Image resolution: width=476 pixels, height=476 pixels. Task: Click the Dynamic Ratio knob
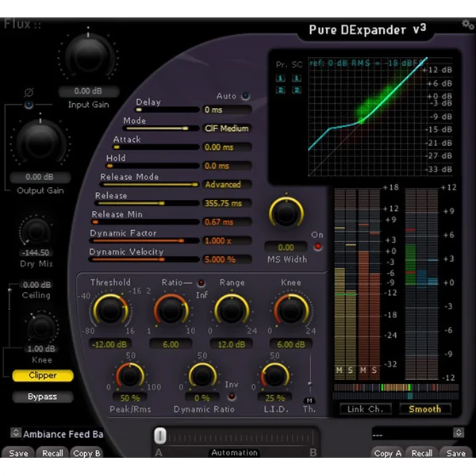(202, 376)
